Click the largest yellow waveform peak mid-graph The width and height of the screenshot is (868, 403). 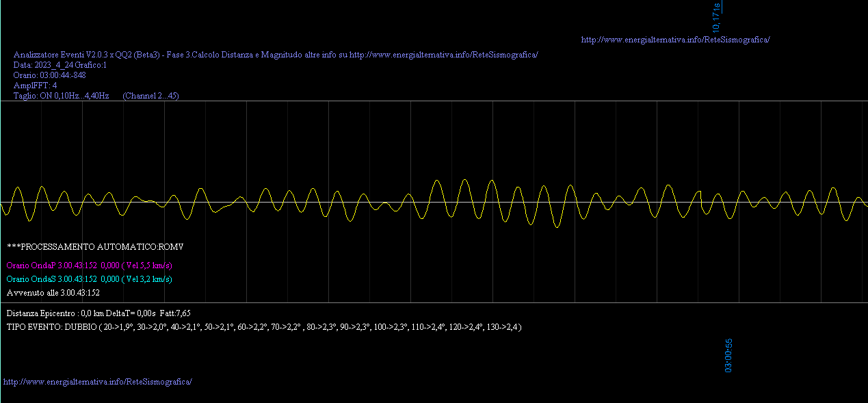(x=465, y=181)
